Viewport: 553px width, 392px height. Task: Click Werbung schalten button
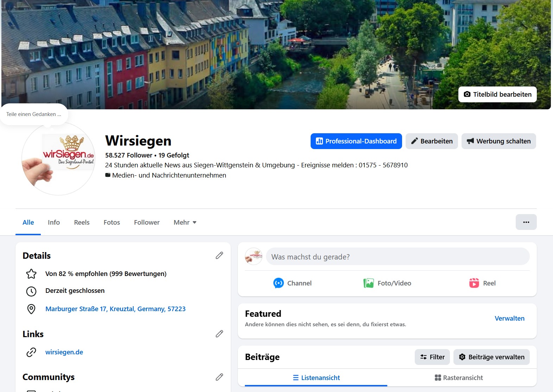499,141
